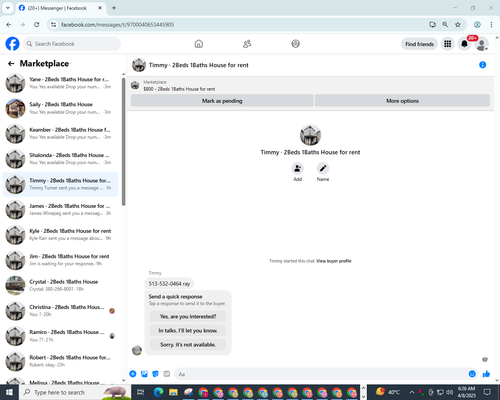Select Timmy conversation in list

[60, 184]
